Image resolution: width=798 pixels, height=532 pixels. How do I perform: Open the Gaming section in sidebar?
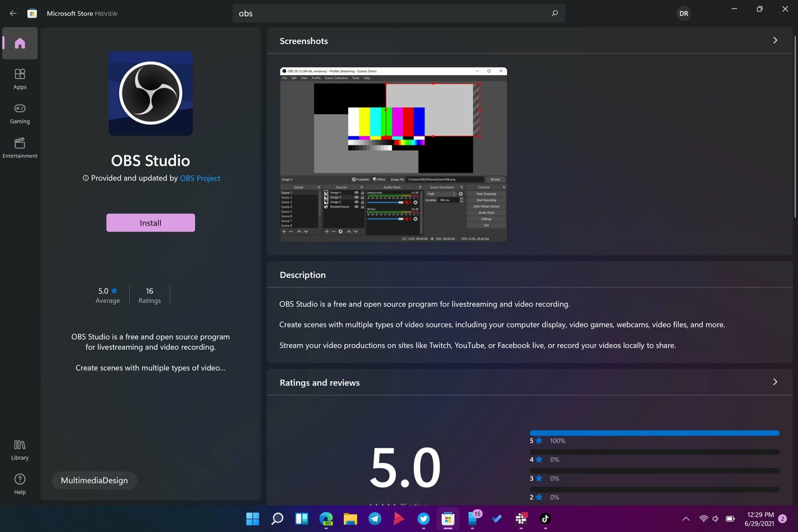[19, 112]
